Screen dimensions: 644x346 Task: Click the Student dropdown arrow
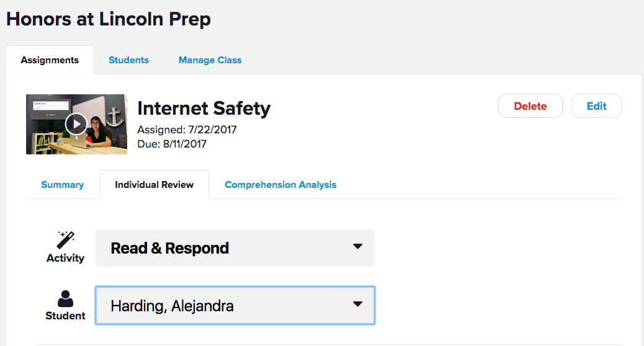(x=357, y=304)
